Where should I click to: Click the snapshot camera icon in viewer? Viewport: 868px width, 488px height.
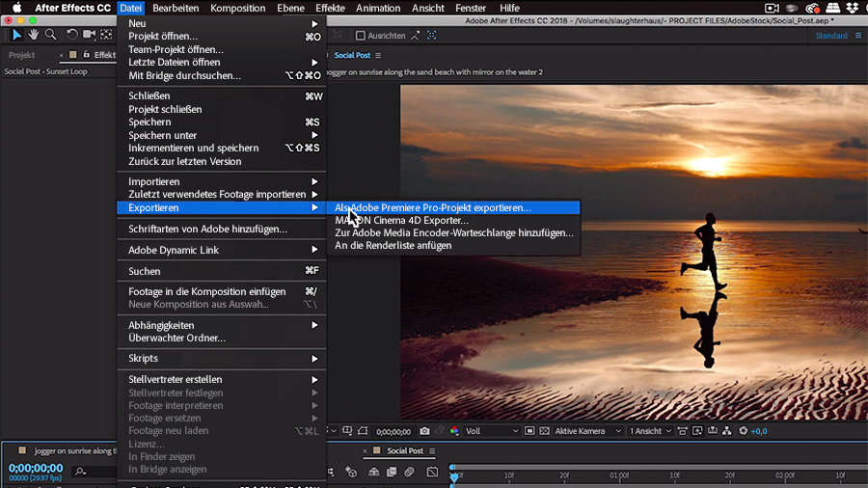424,431
